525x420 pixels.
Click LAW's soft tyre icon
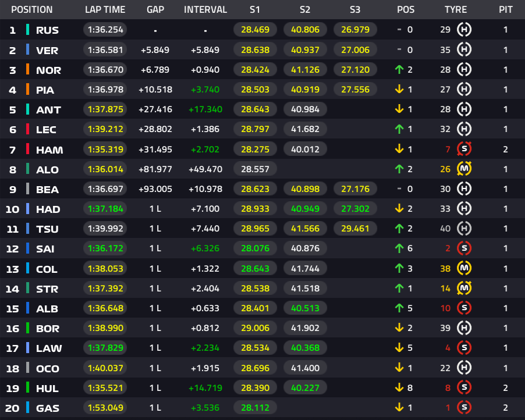464,348
